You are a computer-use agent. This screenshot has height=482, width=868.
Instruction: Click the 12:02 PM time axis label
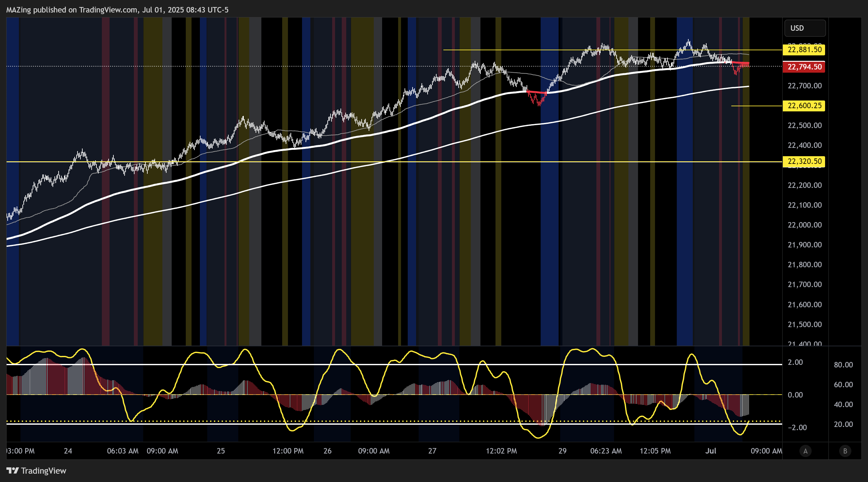(x=501, y=451)
